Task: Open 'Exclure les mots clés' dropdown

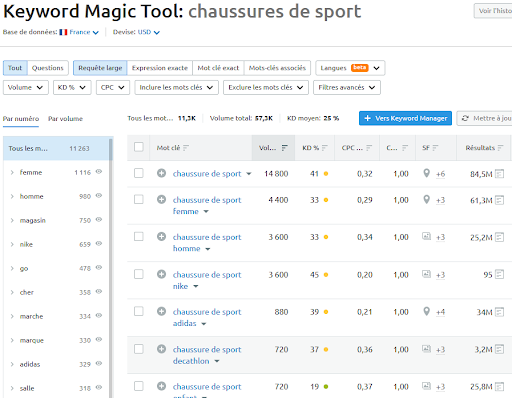Action: click(266, 87)
